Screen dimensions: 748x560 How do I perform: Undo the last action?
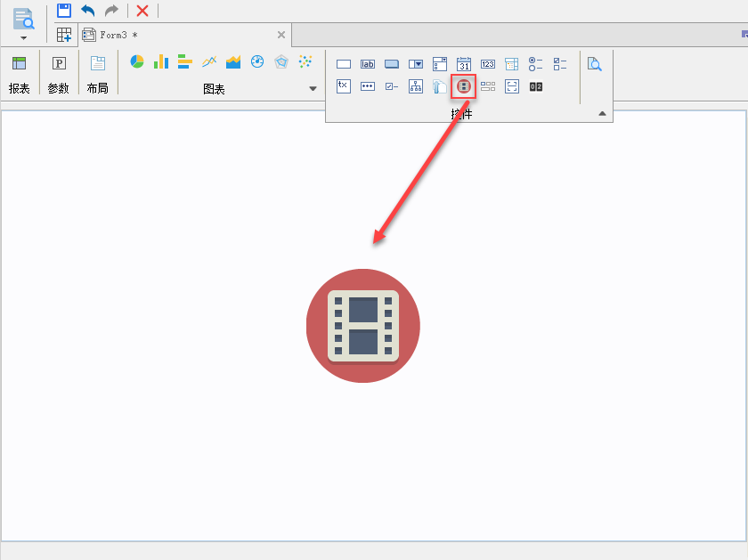88,11
